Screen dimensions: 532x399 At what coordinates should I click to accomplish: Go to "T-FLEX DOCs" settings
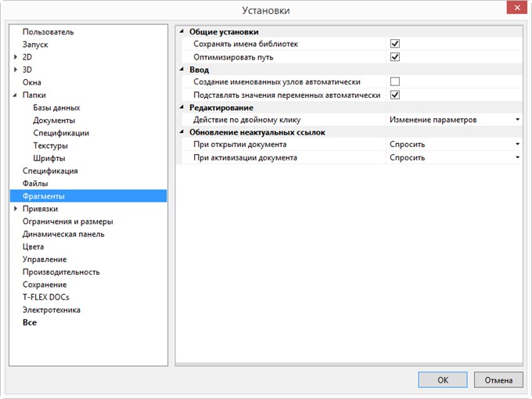(45, 297)
